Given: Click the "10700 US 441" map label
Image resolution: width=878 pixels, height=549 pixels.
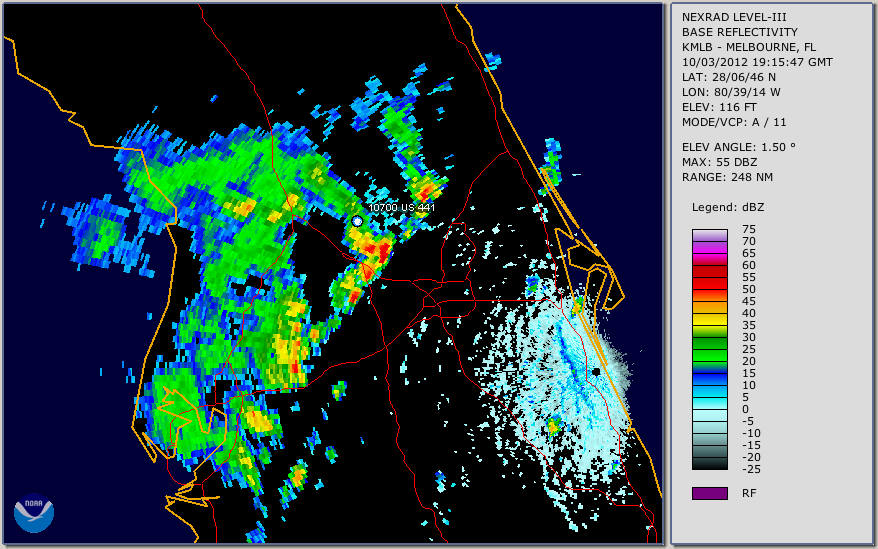Looking at the screenshot, I should click(401, 207).
